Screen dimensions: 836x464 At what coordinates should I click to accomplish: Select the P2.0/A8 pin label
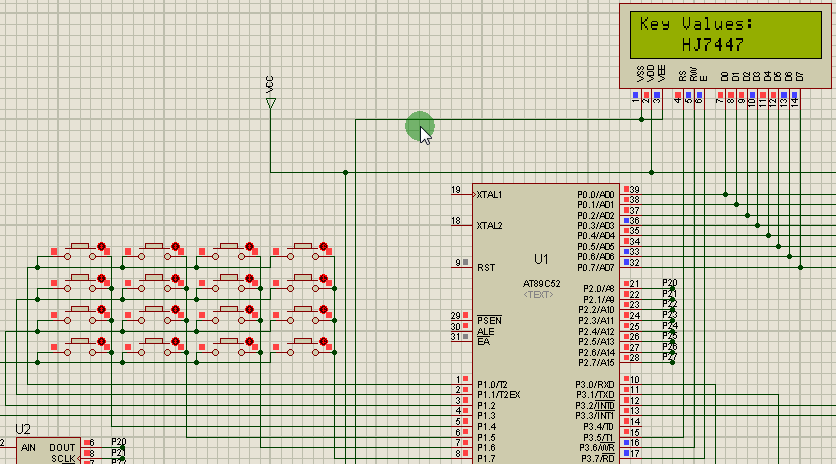click(x=599, y=289)
